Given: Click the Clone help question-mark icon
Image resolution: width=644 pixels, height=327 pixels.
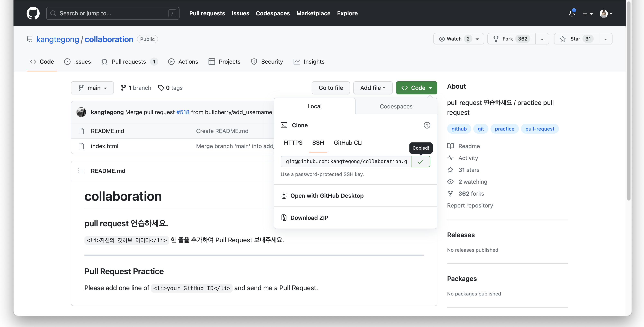Looking at the screenshot, I should (427, 125).
